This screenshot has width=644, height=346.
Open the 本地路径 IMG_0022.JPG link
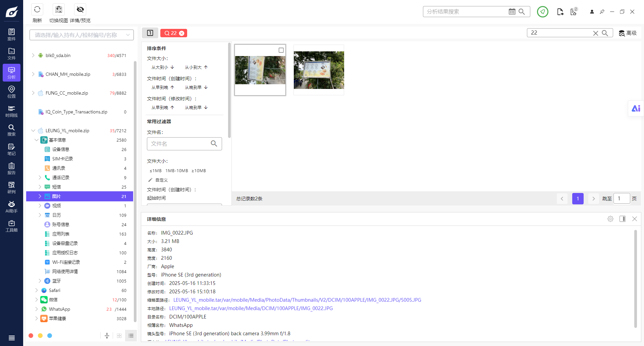(251, 308)
